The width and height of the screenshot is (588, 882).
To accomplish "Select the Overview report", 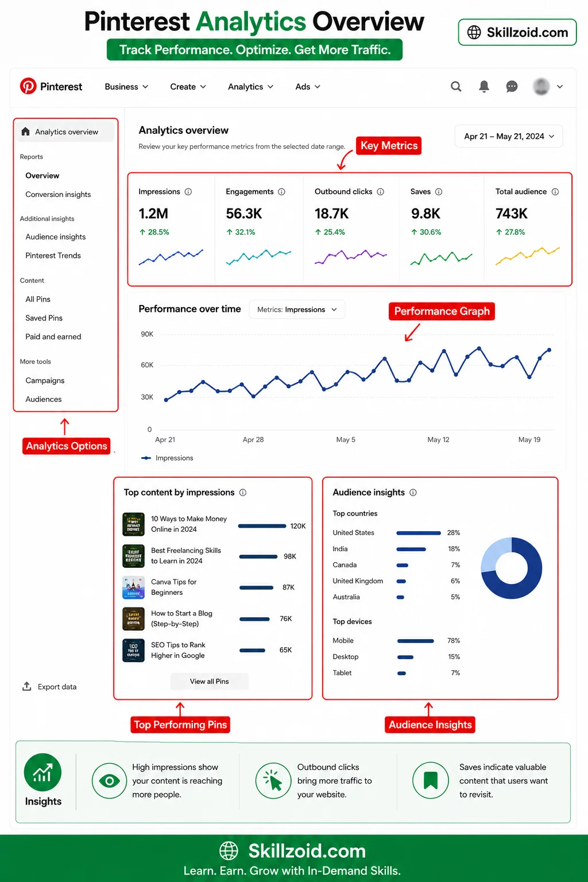I will point(42,176).
